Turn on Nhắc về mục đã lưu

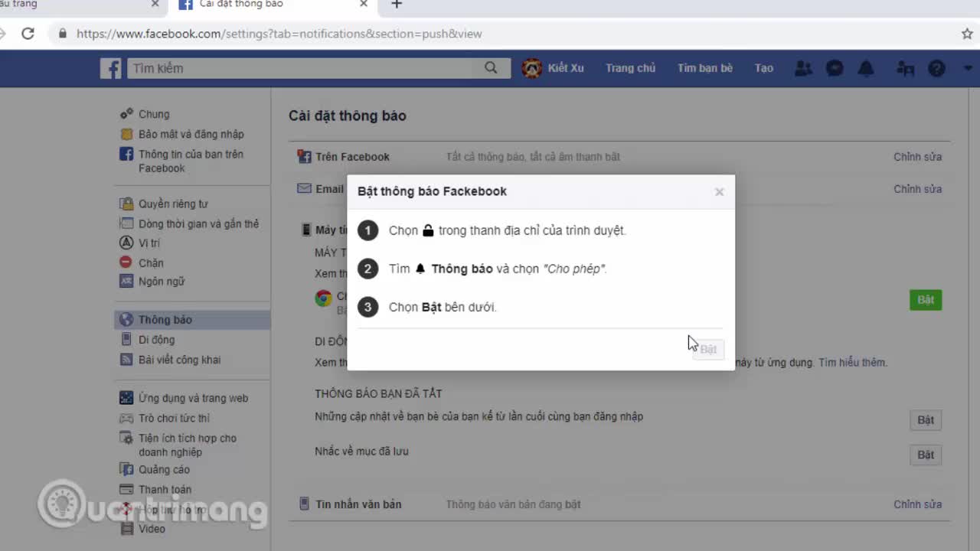(926, 455)
